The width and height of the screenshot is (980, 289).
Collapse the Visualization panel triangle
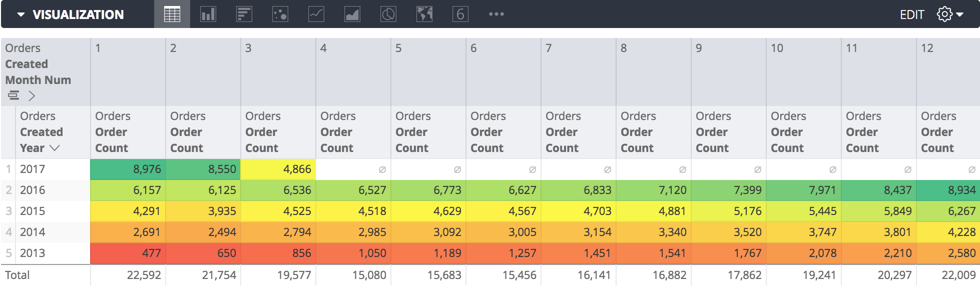tap(21, 14)
